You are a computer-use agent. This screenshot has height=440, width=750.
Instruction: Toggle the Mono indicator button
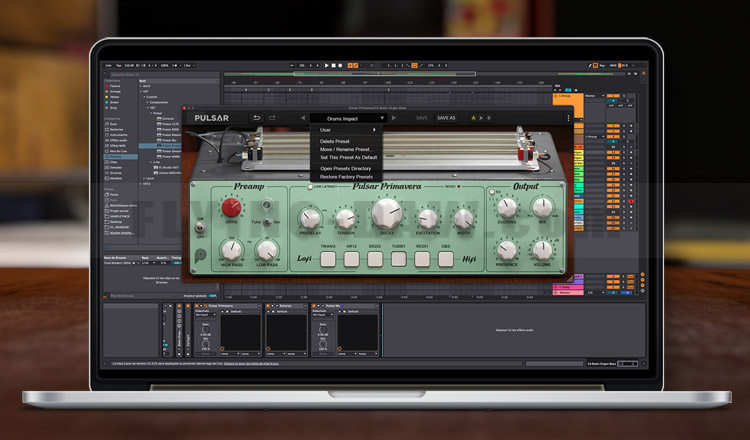(459, 187)
